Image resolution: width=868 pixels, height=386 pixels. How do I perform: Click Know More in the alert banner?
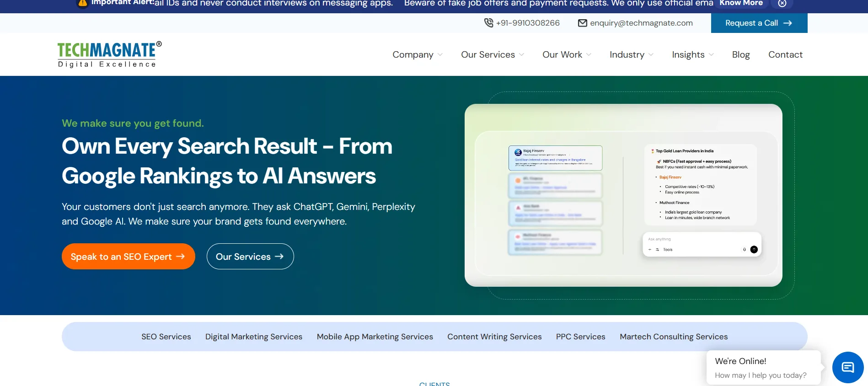[741, 3]
